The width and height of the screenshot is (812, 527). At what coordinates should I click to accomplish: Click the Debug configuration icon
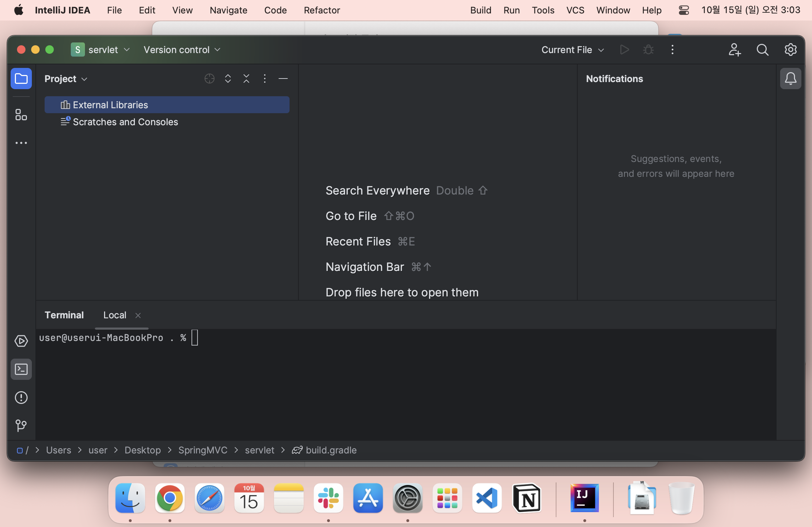pos(648,50)
